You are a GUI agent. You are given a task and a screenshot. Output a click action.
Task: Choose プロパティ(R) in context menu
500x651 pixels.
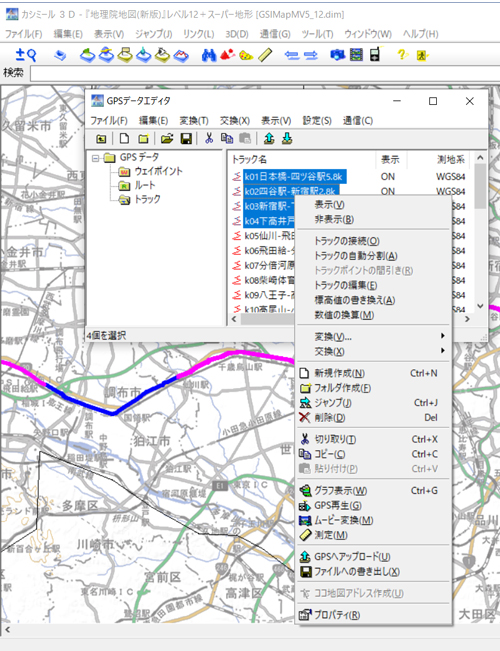point(374,615)
